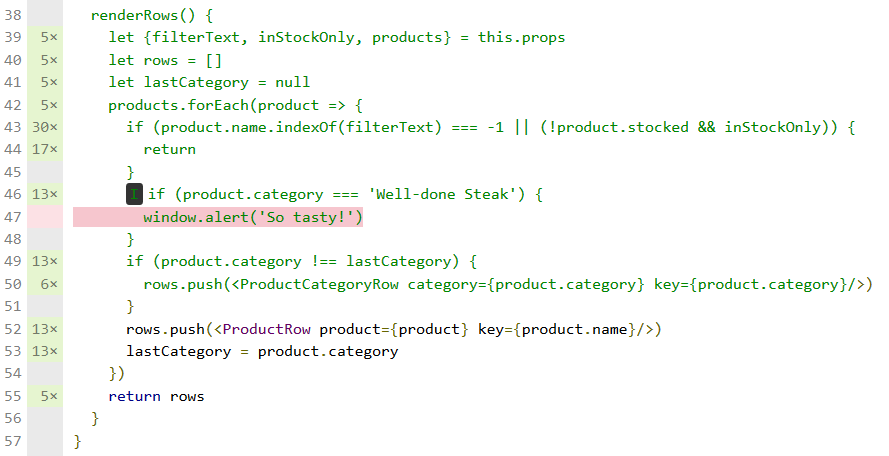Jump to line number 57
Image resolution: width=889 pixels, height=456 pixels.
coord(13,441)
